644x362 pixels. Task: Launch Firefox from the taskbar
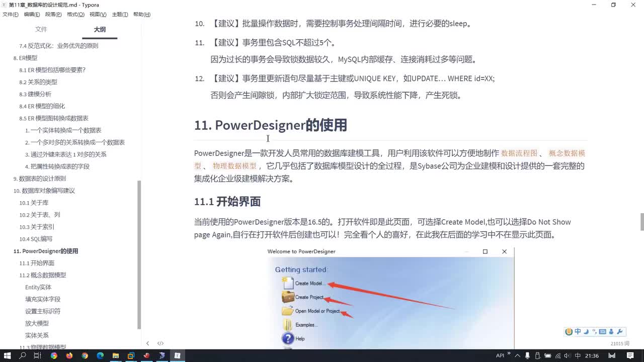click(x=69, y=355)
